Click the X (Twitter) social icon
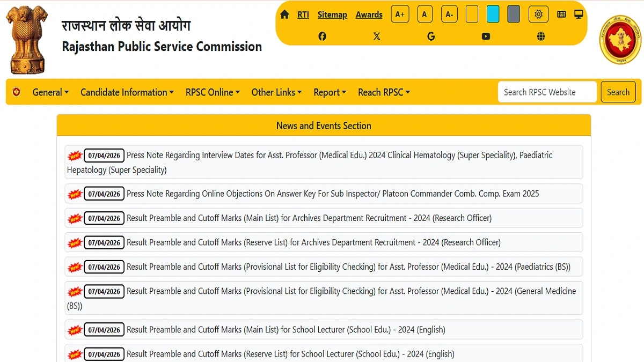644x362 pixels. click(377, 36)
